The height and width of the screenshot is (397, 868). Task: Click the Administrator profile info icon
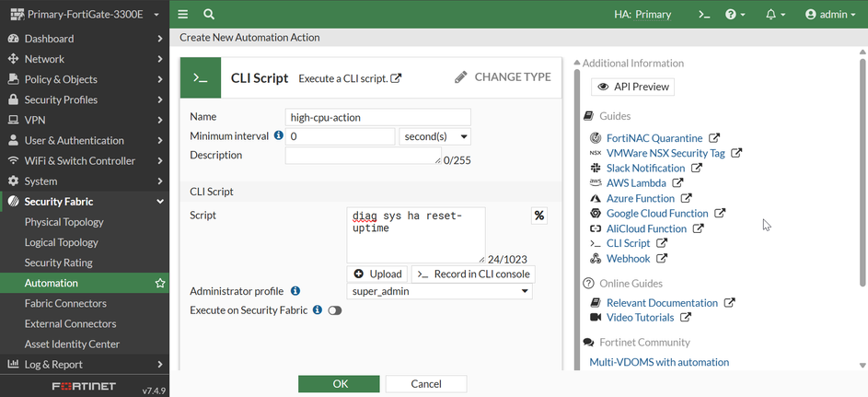point(295,291)
